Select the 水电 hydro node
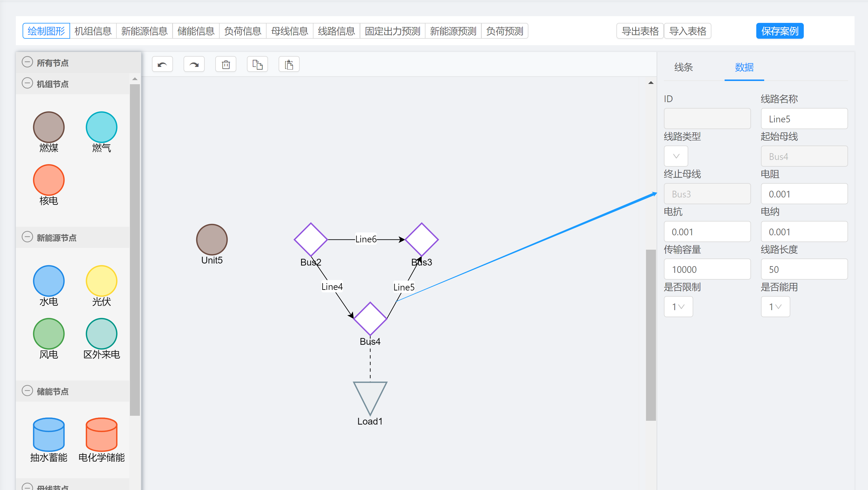The width and height of the screenshot is (868, 490). point(48,281)
